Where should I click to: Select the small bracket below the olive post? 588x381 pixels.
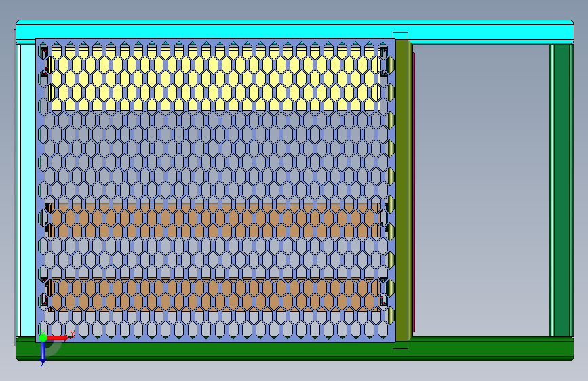401,345
